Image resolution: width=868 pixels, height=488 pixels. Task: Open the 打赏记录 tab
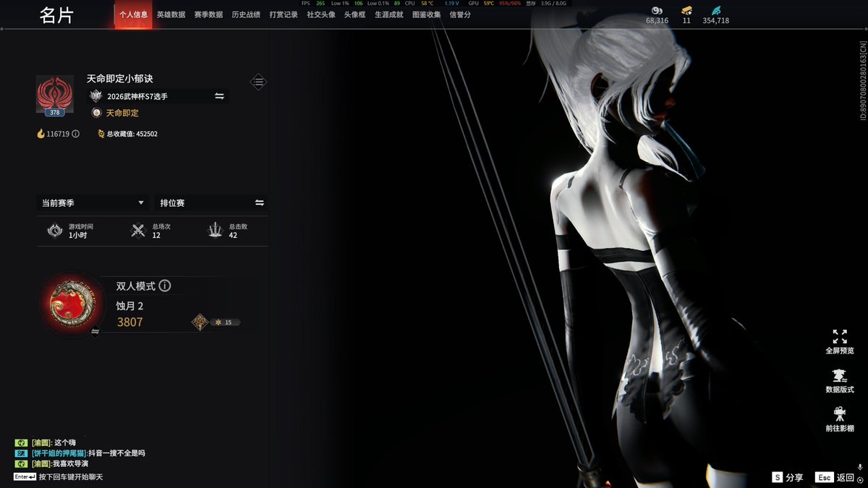[x=284, y=14]
